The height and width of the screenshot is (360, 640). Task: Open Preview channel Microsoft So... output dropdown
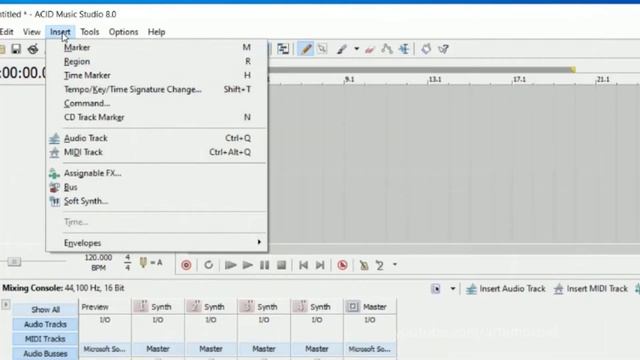pos(104,349)
